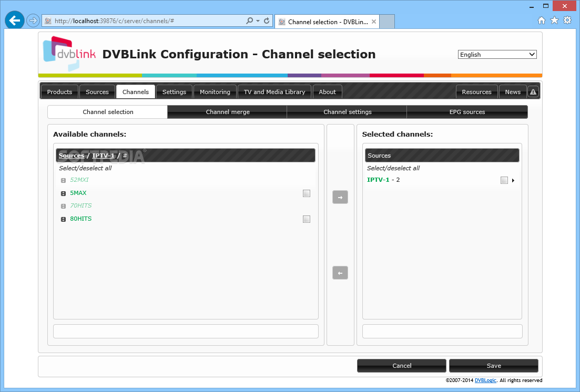Go back using the browser back arrow
Image resolution: width=580 pixels, height=392 pixels.
pos(14,20)
